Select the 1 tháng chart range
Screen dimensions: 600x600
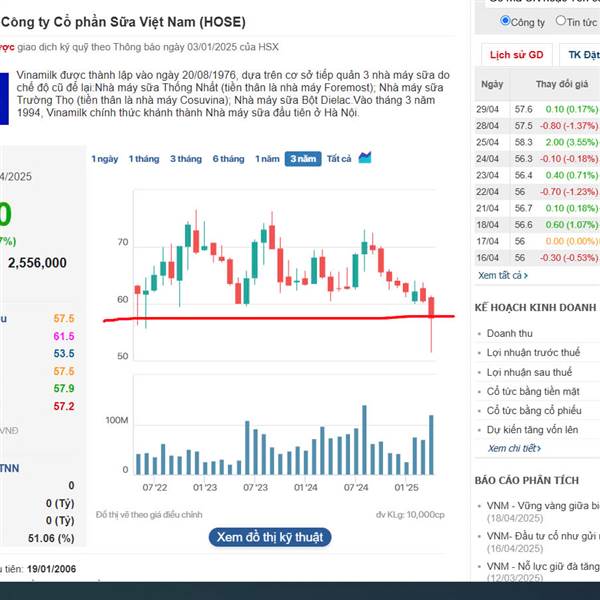[144, 159]
